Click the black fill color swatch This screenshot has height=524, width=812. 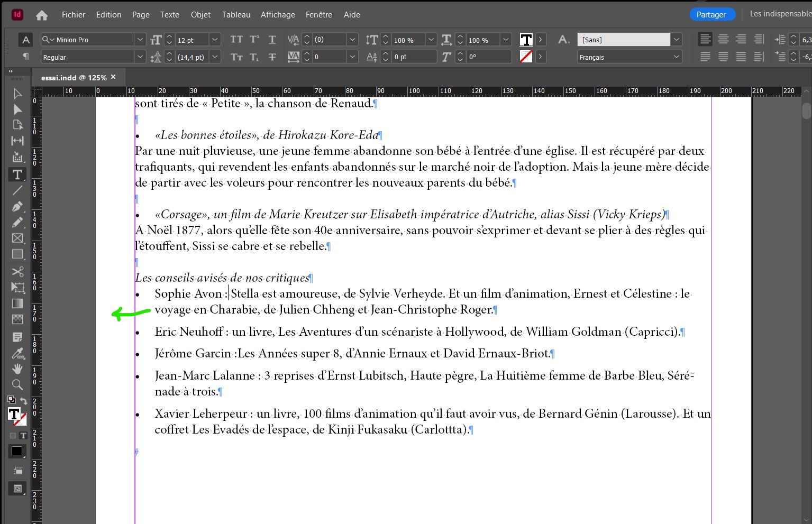pos(16,451)
